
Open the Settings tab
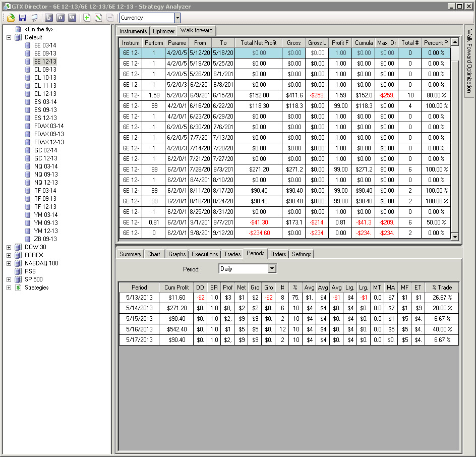click(x=302, y=254)
